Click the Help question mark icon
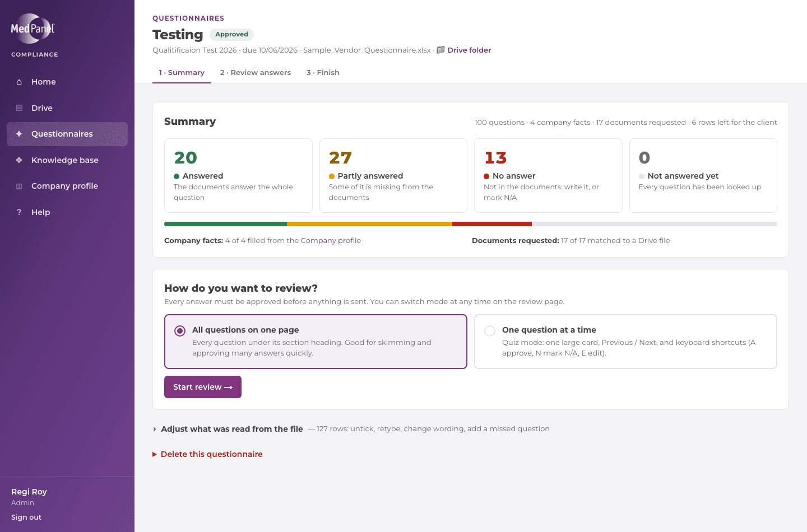The width and height of the screenshot is (807, 532). tap(19, 212)
